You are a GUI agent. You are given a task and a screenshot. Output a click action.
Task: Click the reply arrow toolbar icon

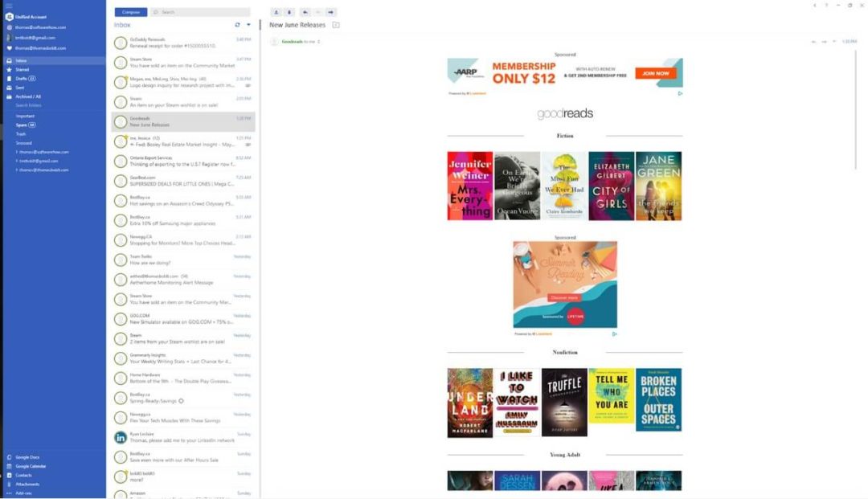tap(305, 12)
